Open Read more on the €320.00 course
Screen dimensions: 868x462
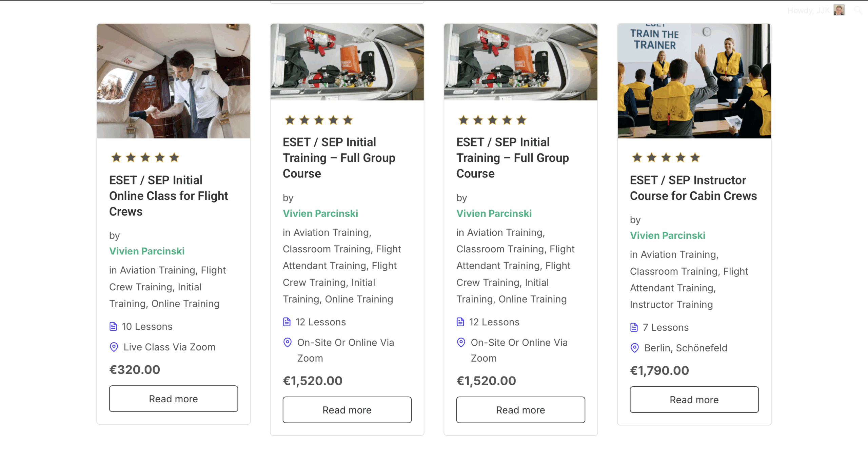click(x=174, y=399)
